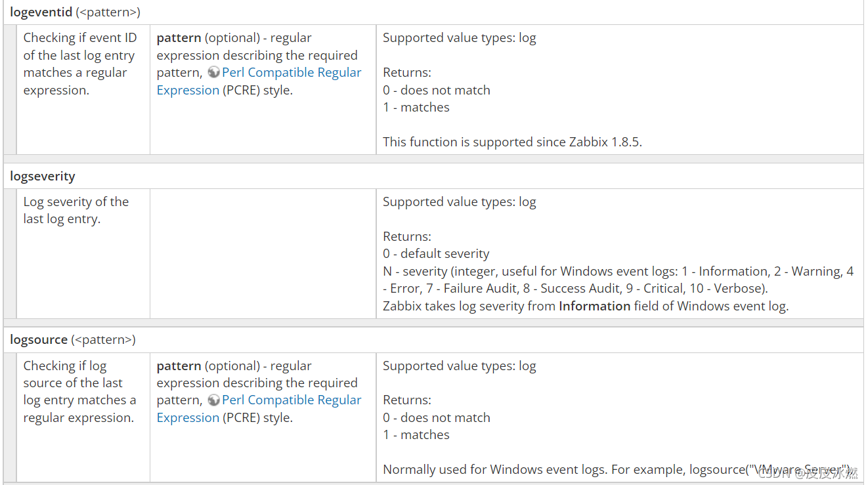This screenshot has width=868, height=485.
Task: Click the 'supported since Zabbix 1.8.5' sentence
Action: click(x=511, y=142)
